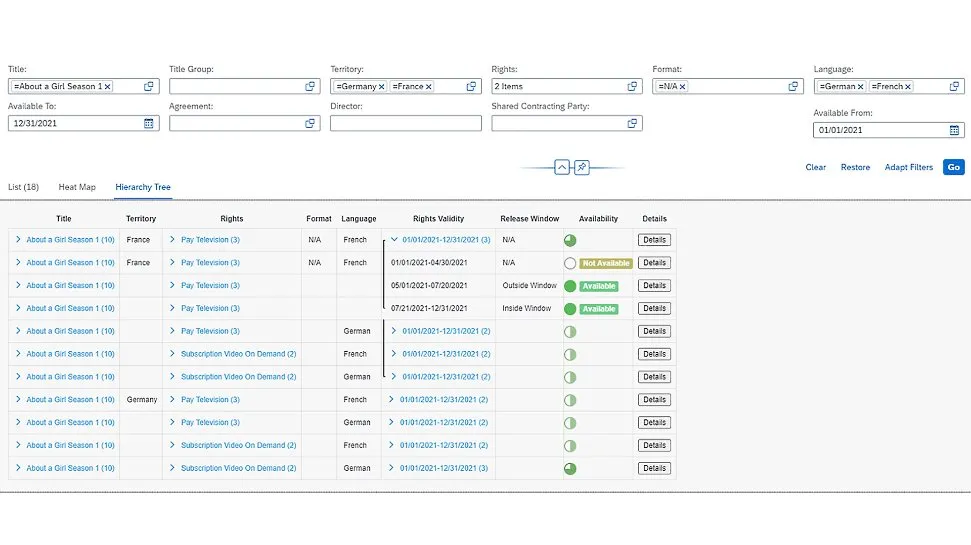Select the List (18) tab
The image size is (971, 545).
click(24, 187)
